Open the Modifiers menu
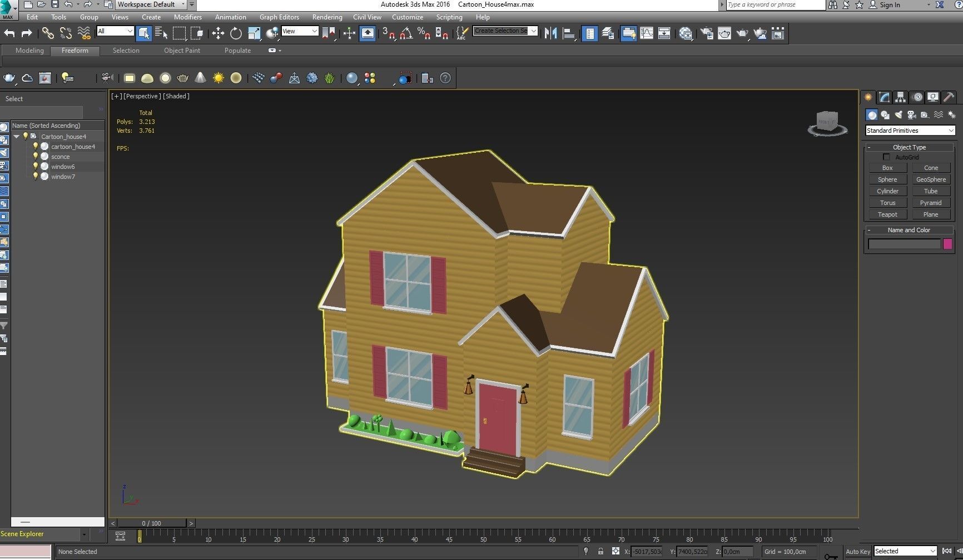Image resolution: width=963 pixels, height=560 pixels. point(188,17)
